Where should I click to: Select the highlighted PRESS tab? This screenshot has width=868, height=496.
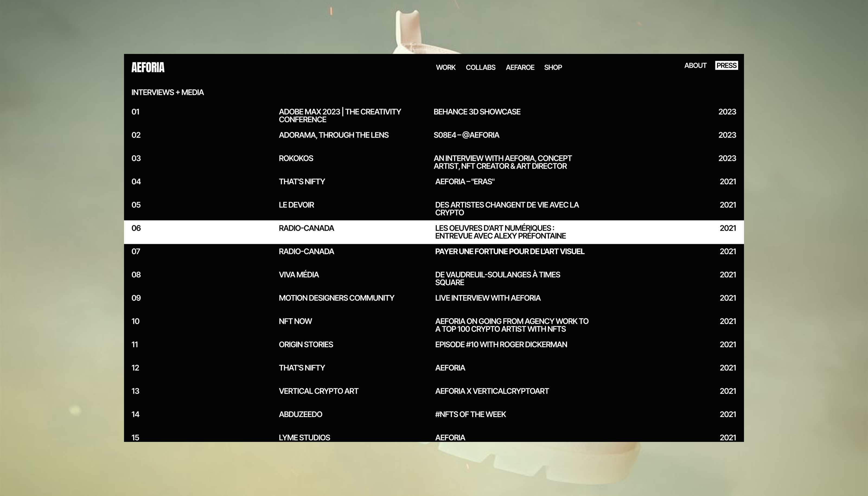726,65
